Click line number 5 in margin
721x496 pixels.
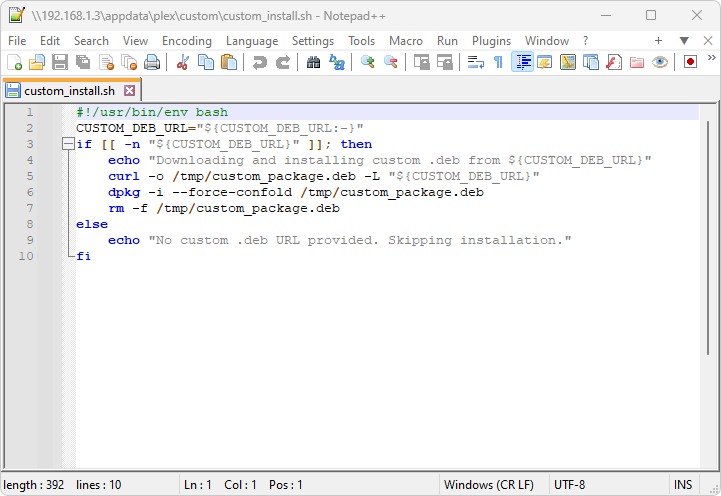(30, 176)
